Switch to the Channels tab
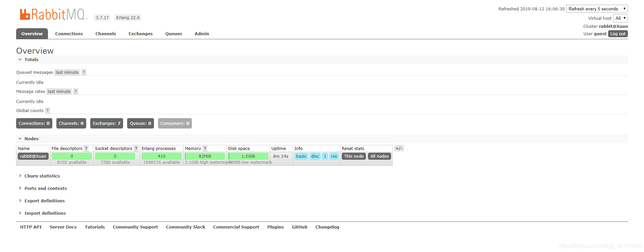Screen dimensions: 644x252 [106, 34]
